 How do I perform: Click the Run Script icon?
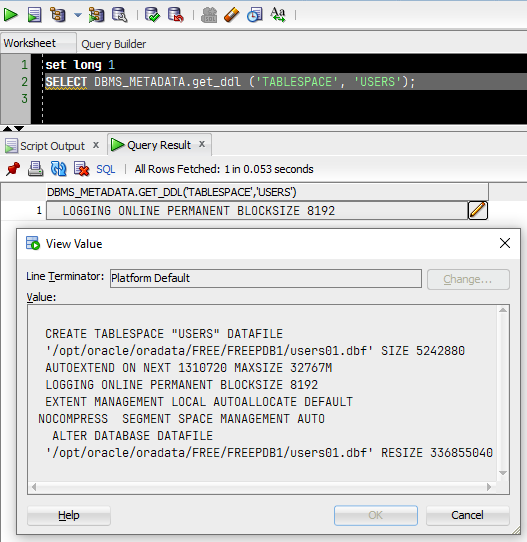click(x=34, y=15)
